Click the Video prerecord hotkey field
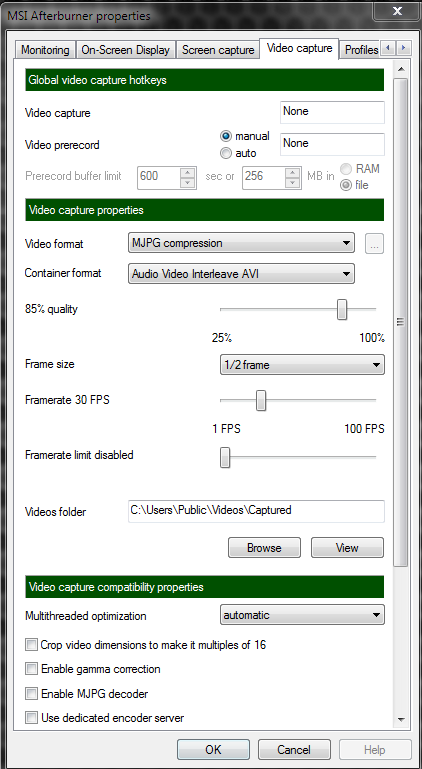Viewport: 422px width, 769px height. pos(332,144)
